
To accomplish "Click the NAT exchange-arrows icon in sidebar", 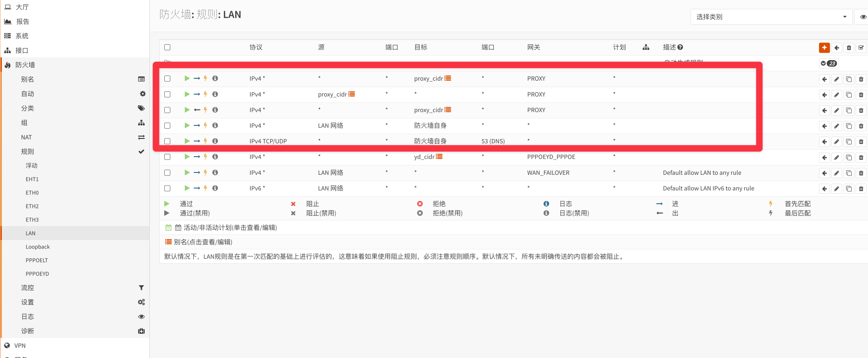I will click(141, 137).
